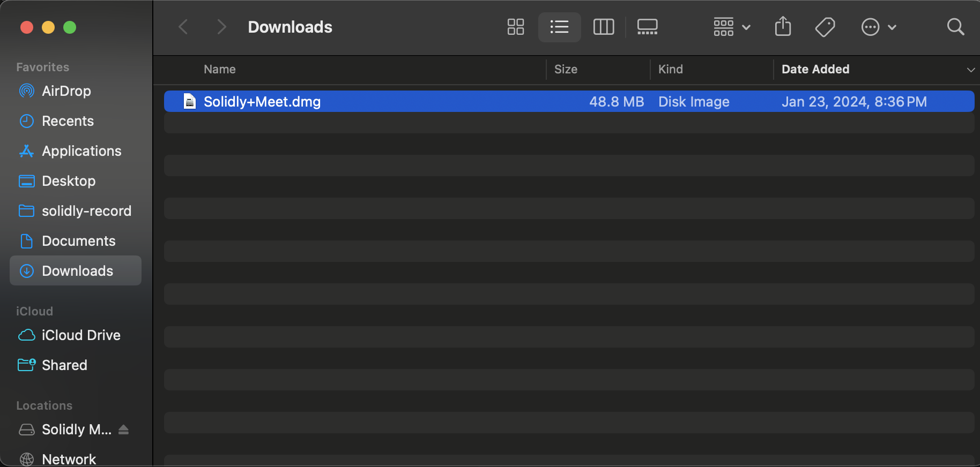Select Downloads in sidebar
This screenshot has height=467, width=980.
(76, 271)
